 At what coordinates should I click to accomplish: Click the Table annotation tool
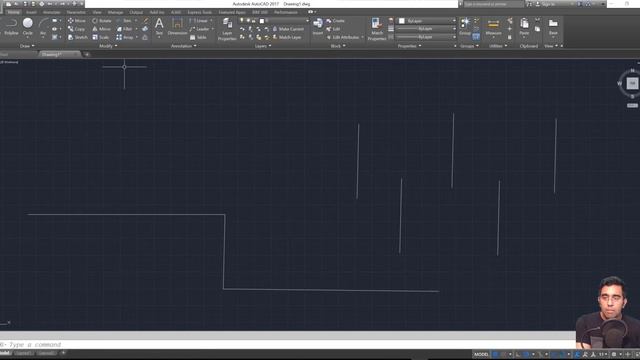click(x=198, y=37)
